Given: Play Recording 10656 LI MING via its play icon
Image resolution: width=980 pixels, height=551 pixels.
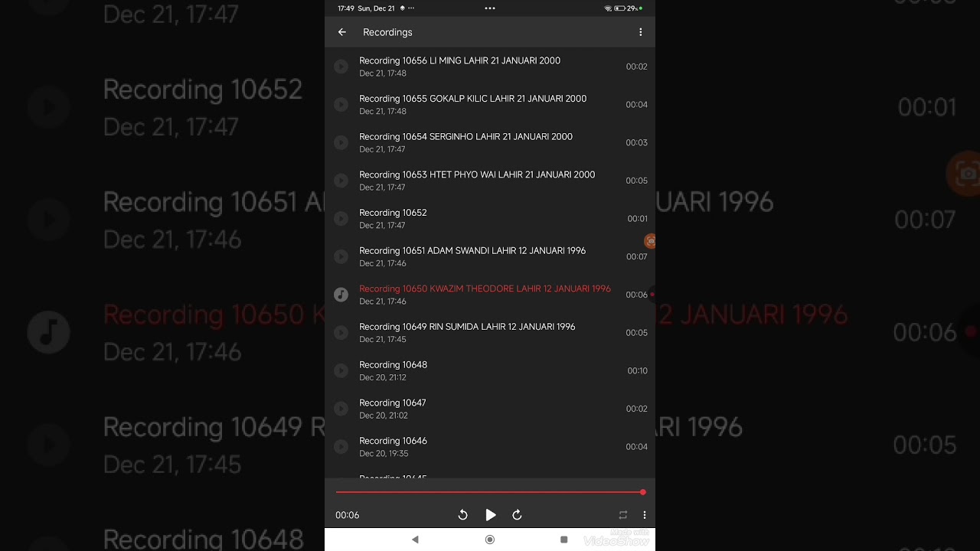Looking at the screenshot, I should pos(341,67).
